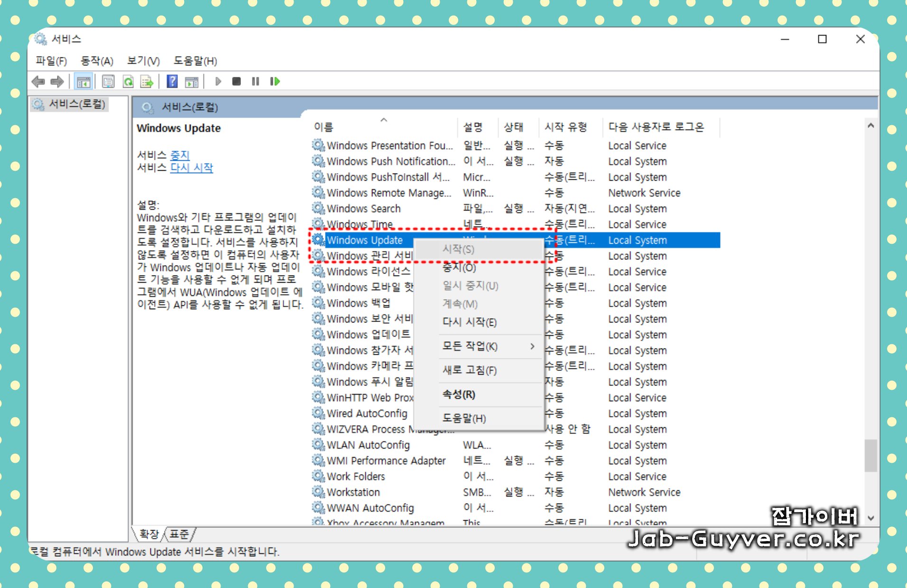Select the Windows Update highlighted row

tap(516, 240)
